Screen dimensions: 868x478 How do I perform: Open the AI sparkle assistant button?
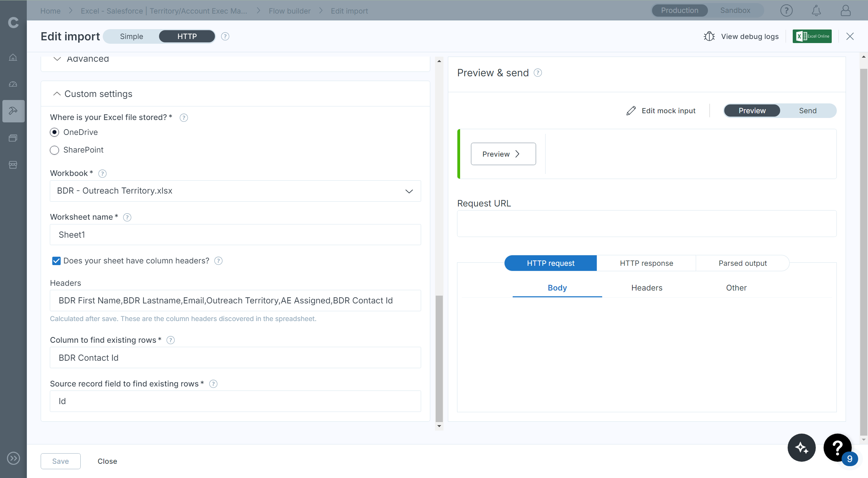pyautogui.click(x=802, y=447)
